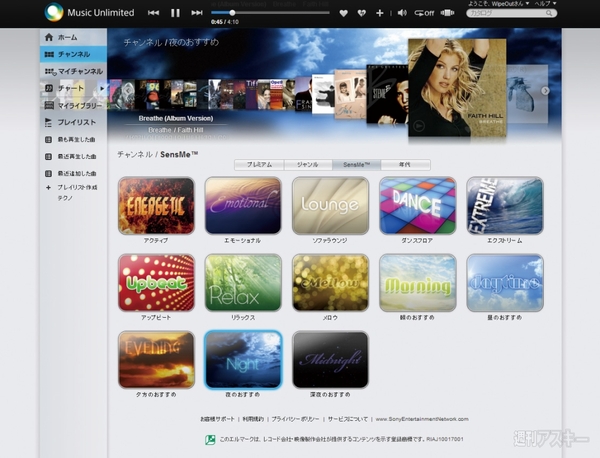
Task: Click the Music Unlimited logo
Action: 90,13
